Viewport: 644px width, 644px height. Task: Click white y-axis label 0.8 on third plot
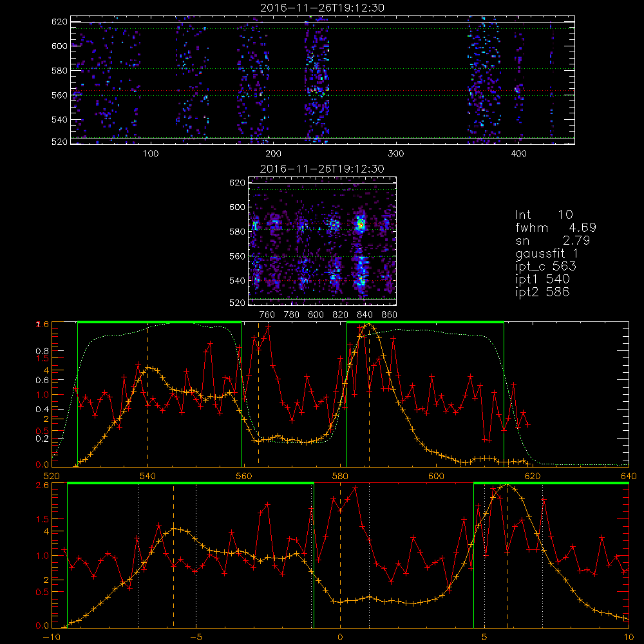(x=44, y=351)
